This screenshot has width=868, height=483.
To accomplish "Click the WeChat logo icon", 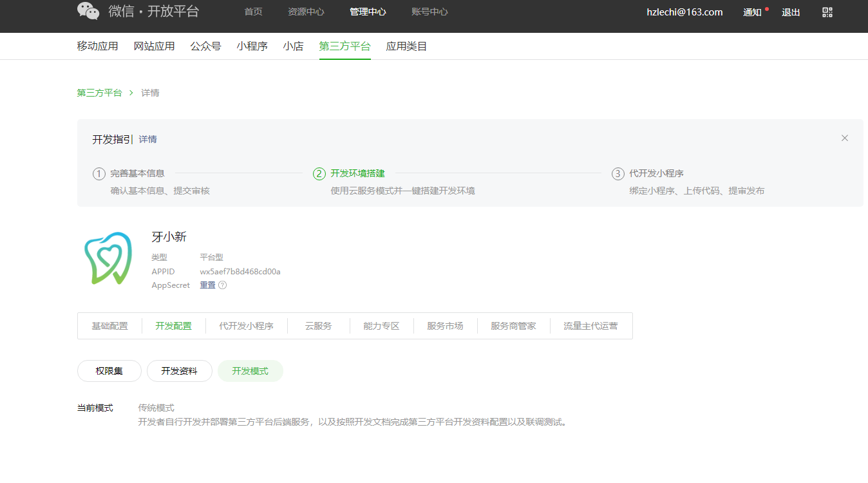I will 88,11.
